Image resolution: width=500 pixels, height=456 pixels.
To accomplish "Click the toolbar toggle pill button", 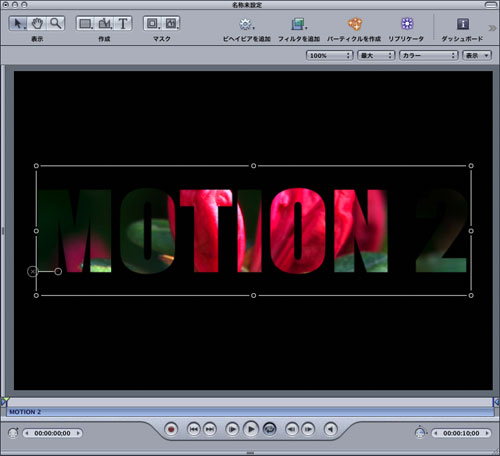I will click(x=491, y=5).
